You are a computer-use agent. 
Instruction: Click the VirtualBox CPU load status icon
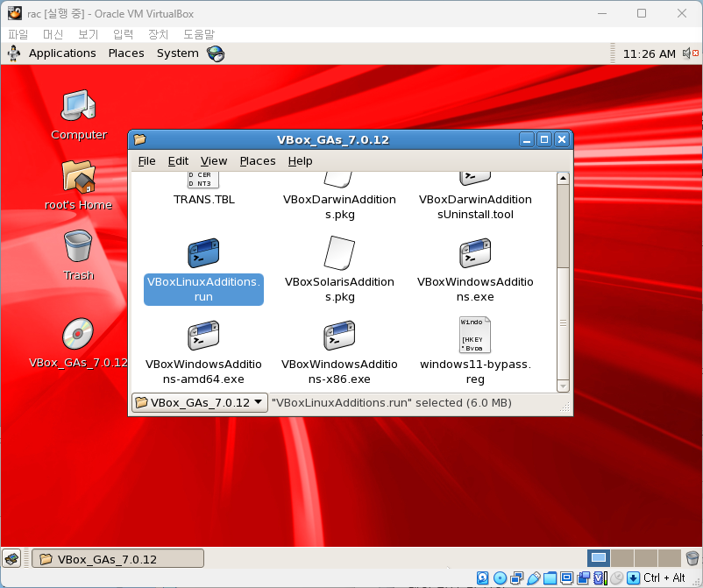click(x=600, y=577)
